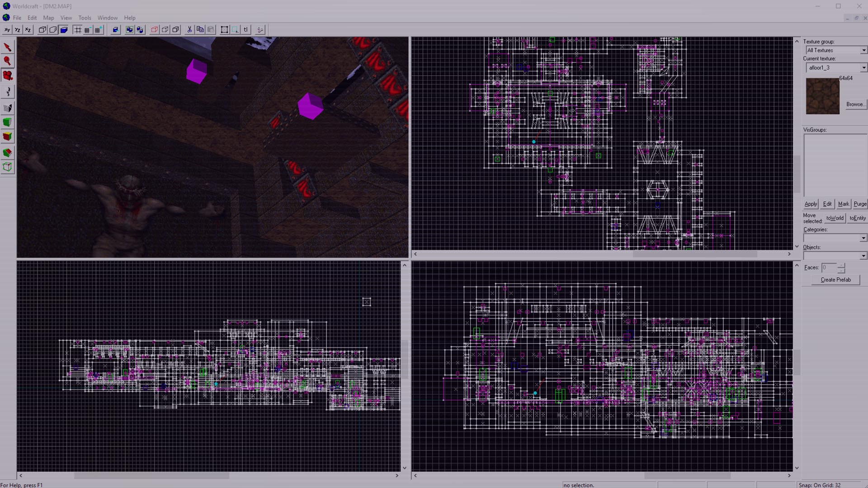Make the grid smaller

pyautogui.click(x=88, y=30)
